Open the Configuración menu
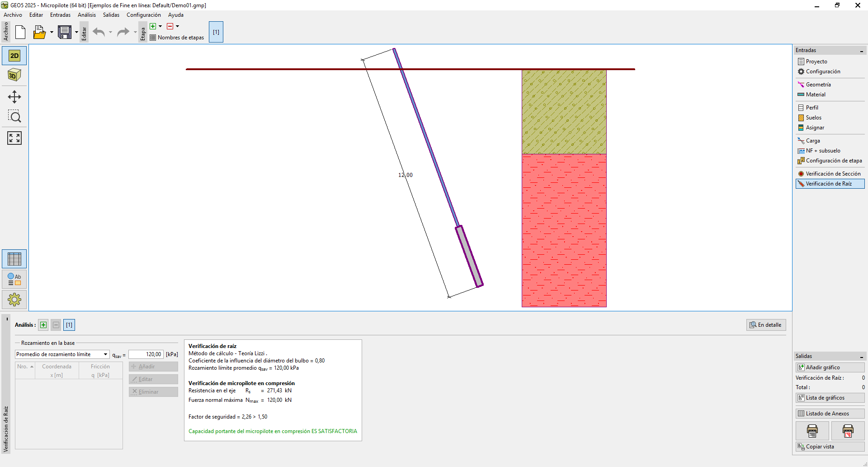 click(x=143, y=15)
